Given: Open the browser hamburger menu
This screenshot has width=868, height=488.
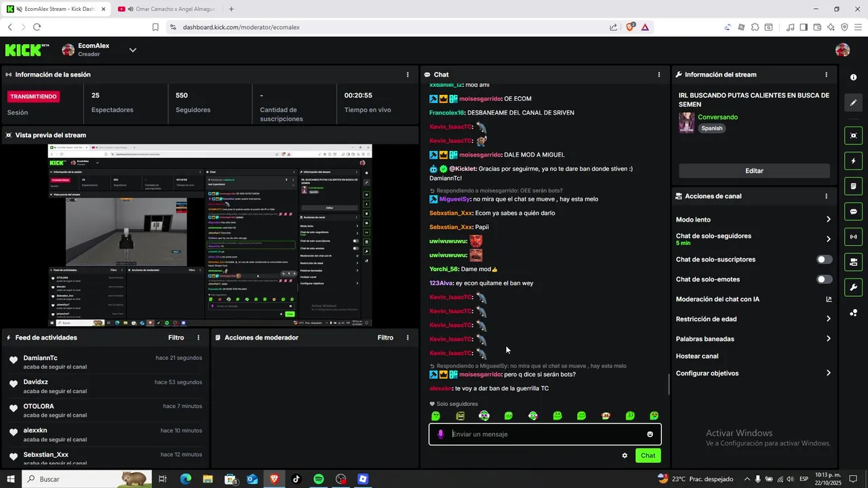Looking at the screenshot, I should [x=858, y=27].
